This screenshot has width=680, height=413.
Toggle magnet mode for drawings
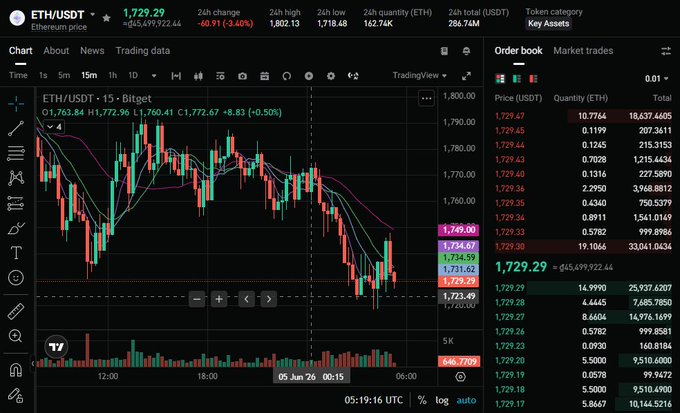click(x=16, y=370)
